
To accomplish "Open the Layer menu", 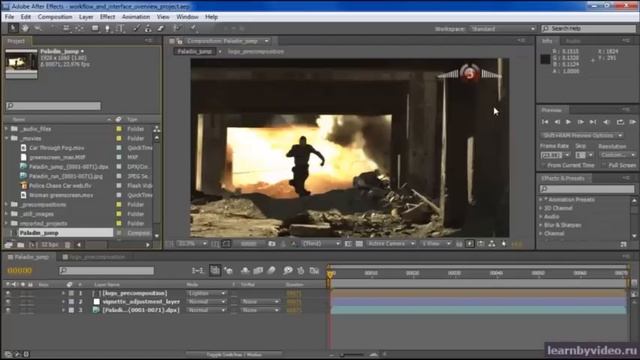I will (86, 17).
